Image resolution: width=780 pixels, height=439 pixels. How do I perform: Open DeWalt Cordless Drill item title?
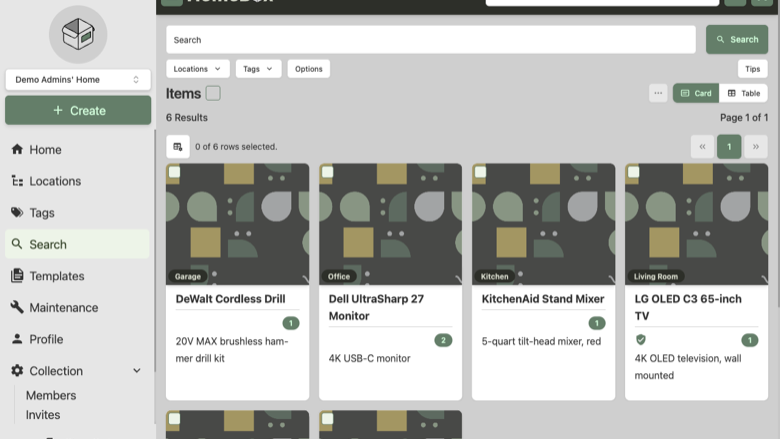[x=230, y=299]
